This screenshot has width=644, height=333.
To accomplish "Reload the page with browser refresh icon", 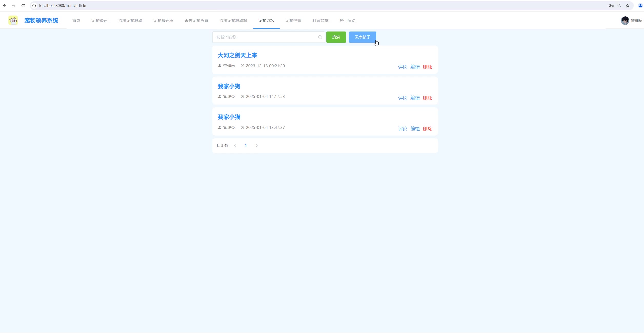I will [x=23, y=6].
